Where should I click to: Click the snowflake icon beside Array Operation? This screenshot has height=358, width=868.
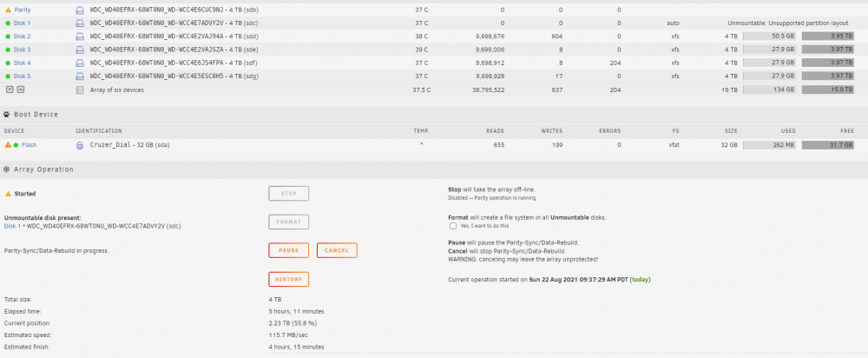pyautogui.click(x=7, y=169)
